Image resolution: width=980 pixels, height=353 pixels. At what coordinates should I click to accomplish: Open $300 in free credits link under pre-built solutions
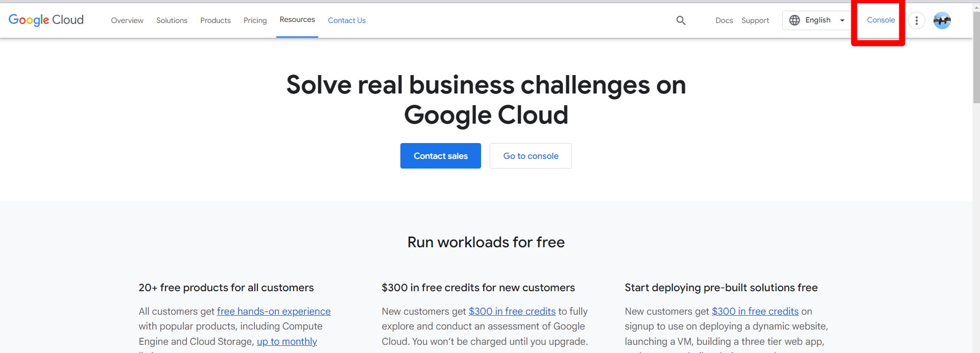pyautogui.click(x=755, y=311)
